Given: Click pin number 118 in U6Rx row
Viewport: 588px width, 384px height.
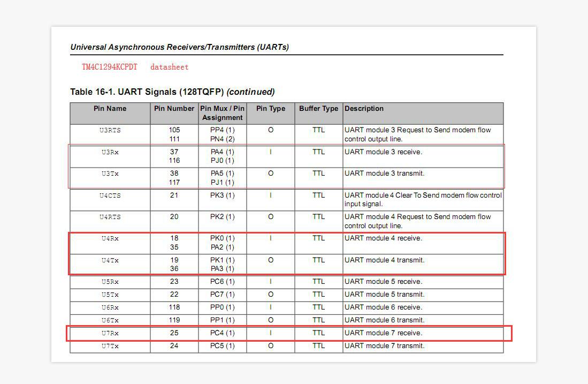Looking at the screenshot, I should [x=174, y=307].
